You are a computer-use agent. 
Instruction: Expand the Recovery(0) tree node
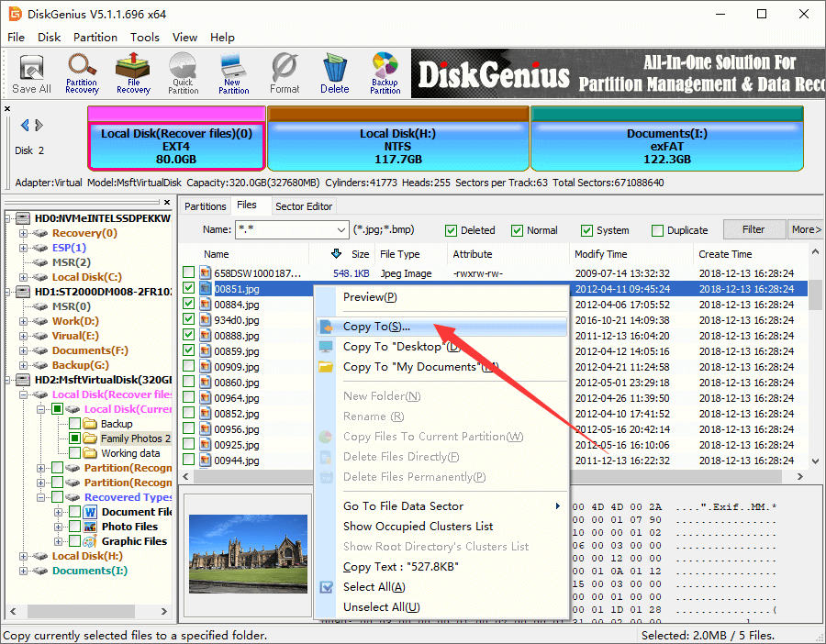pos(23,233)
